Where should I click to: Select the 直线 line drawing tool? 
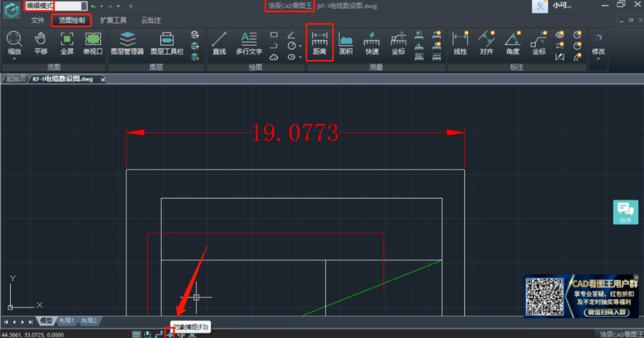pyautogui.click(x=219, y=43)
